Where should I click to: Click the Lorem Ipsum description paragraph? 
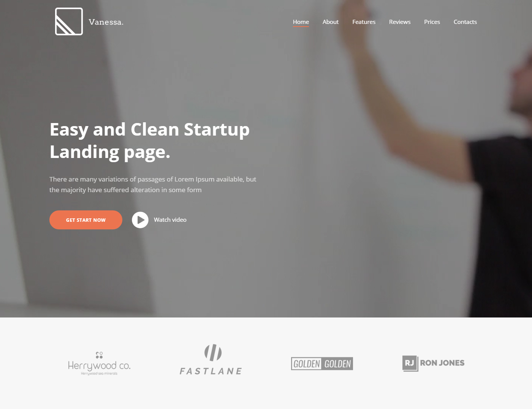click(x=153, y=185)
